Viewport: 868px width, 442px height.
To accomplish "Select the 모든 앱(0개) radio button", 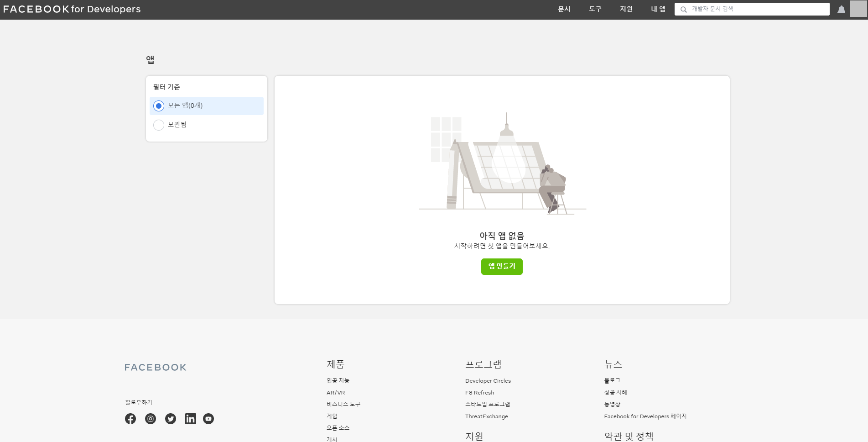I will 159,106.
